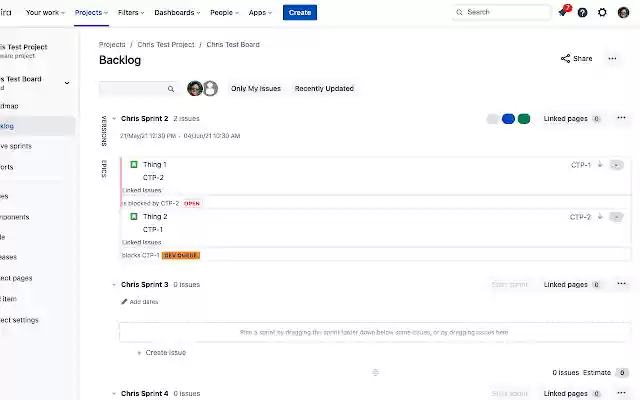Viewport: 640px width, 400px height.
Task: Click Linked pages for Chris Sprint 4
Action: (x=571, y=393)
